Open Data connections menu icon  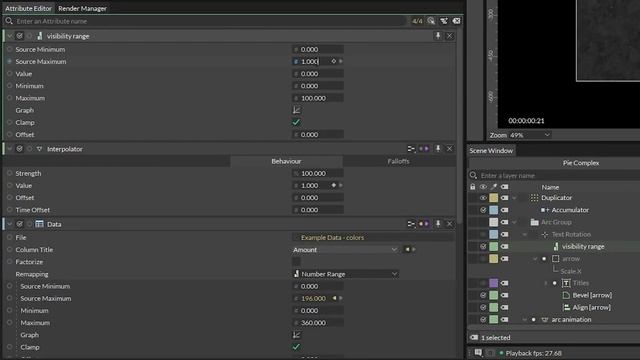(x=411, y=224)
